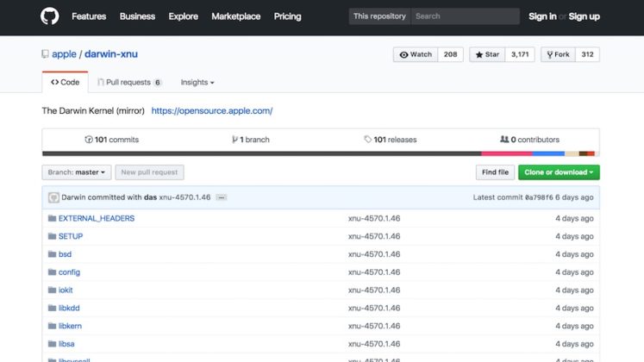Expand the Clone or download dropdown
644x362 pixels.
559,172
